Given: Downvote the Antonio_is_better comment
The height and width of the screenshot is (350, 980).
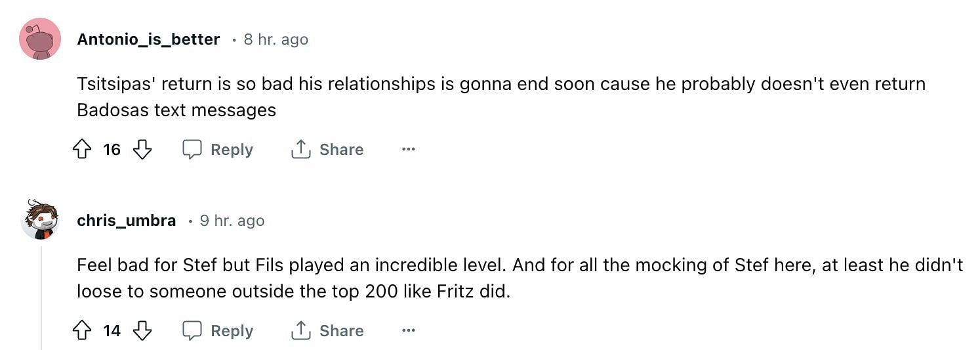Looking at the screenshot, I should [142, 150].
